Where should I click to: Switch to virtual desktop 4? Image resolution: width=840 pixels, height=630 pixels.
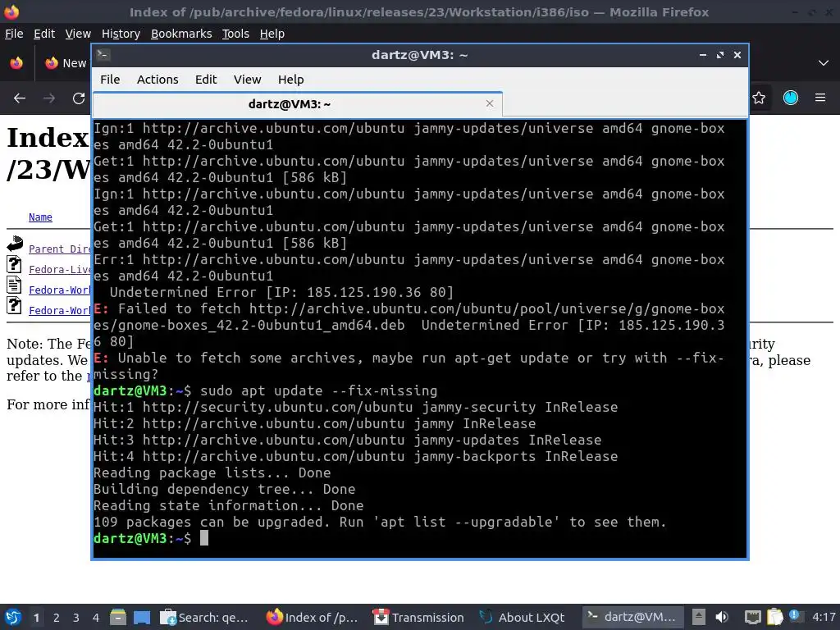tap(96, 618)
